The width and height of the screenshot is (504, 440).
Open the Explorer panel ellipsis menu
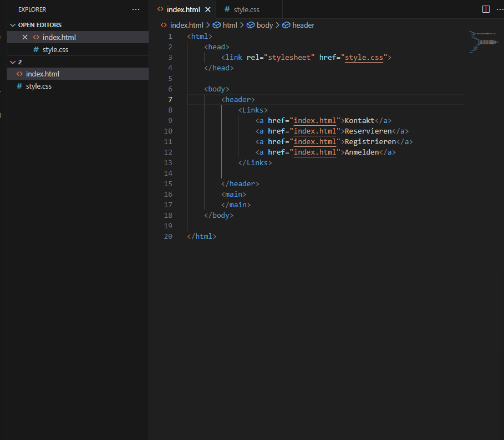pyautogui.click(x=136, y=9)
